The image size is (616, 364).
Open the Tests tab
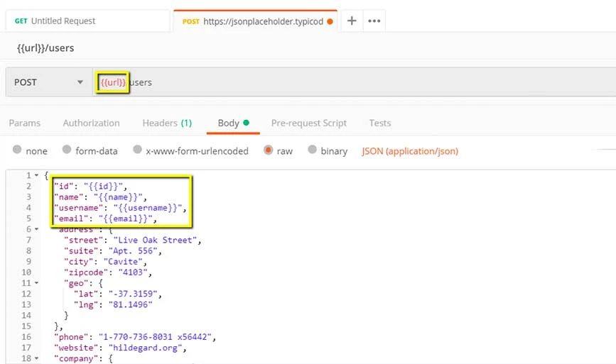click(380, 123)
